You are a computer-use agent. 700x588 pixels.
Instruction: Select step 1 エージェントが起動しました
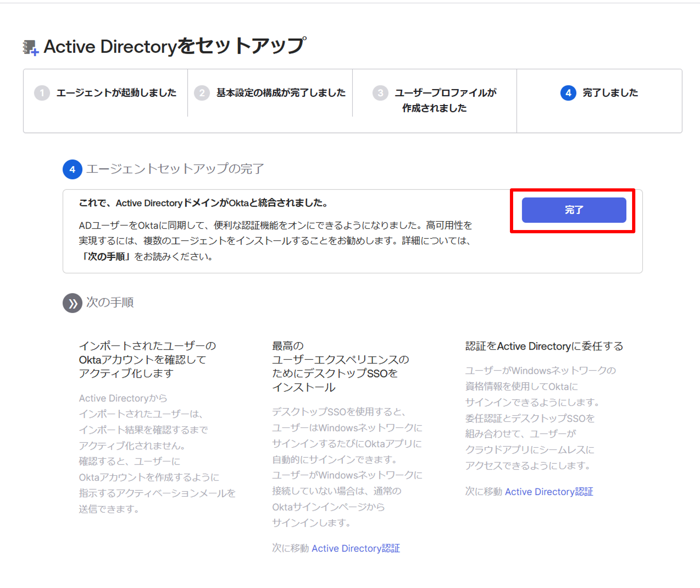click(105, 93)
